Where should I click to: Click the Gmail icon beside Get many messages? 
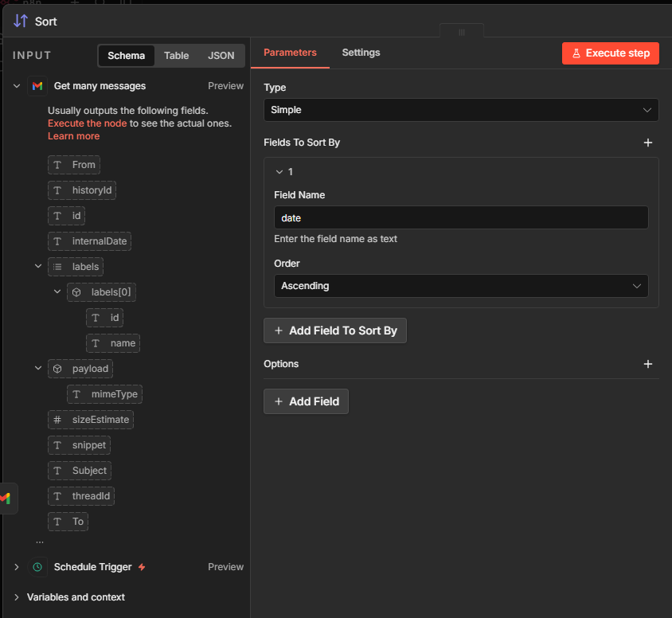37,86
